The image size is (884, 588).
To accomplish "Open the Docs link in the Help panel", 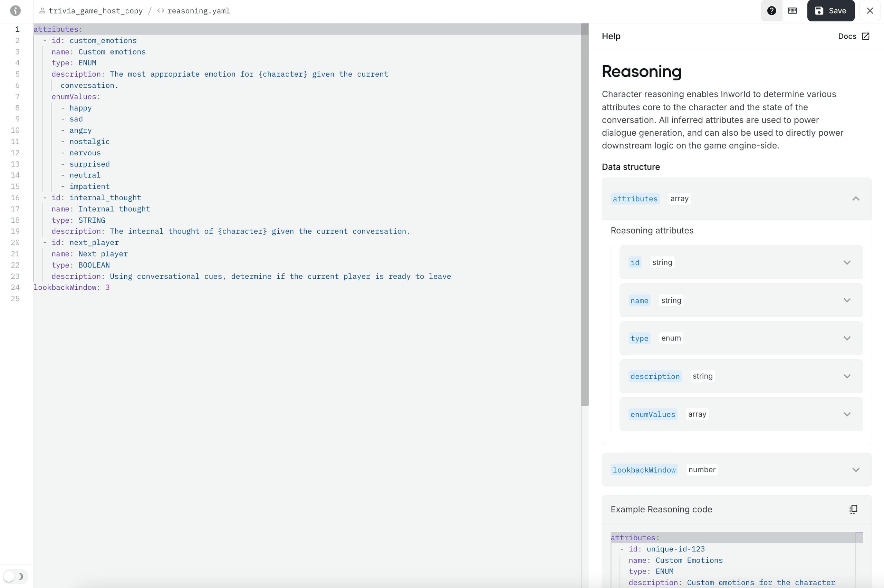I will (x=848, y=36).
